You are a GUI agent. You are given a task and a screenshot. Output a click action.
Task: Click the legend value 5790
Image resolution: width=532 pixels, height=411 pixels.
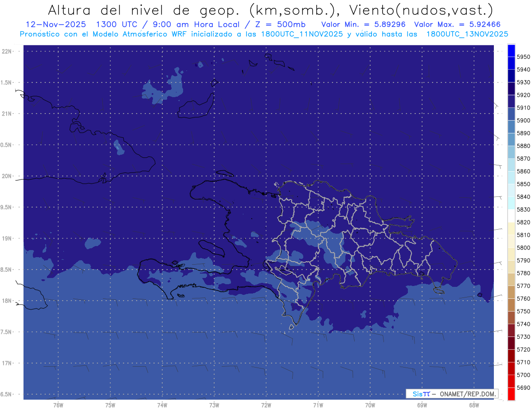coord(524,260)
